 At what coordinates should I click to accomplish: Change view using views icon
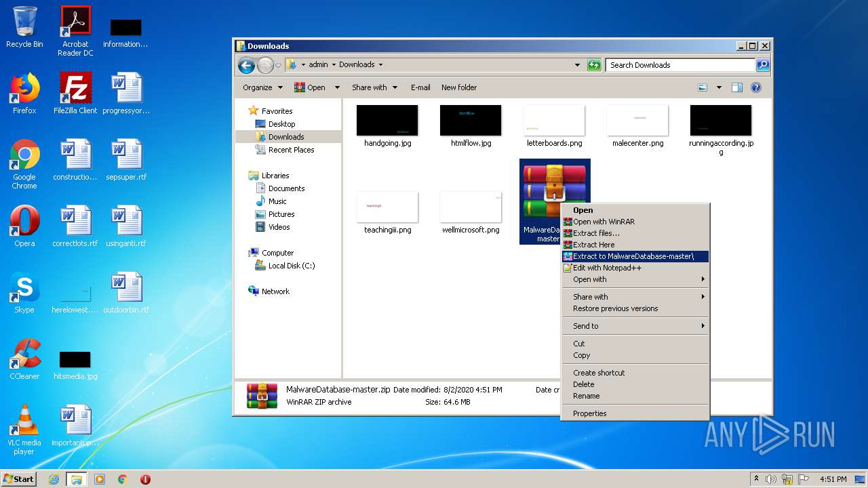coord(703,87)
